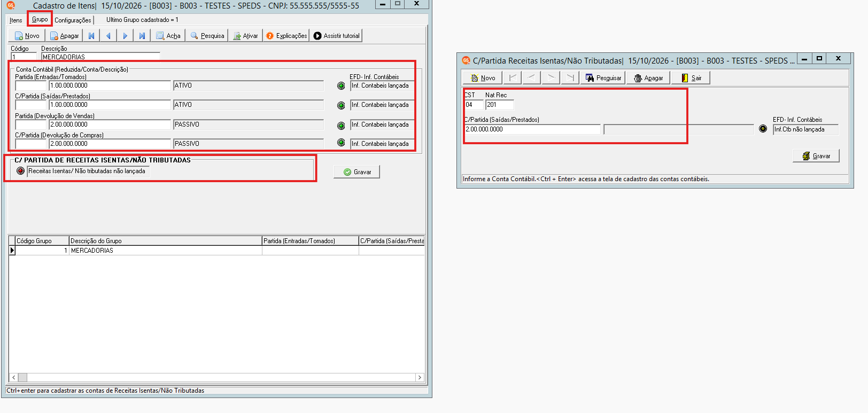Open Explicações help
868x413 pixels.
(286, 36)
